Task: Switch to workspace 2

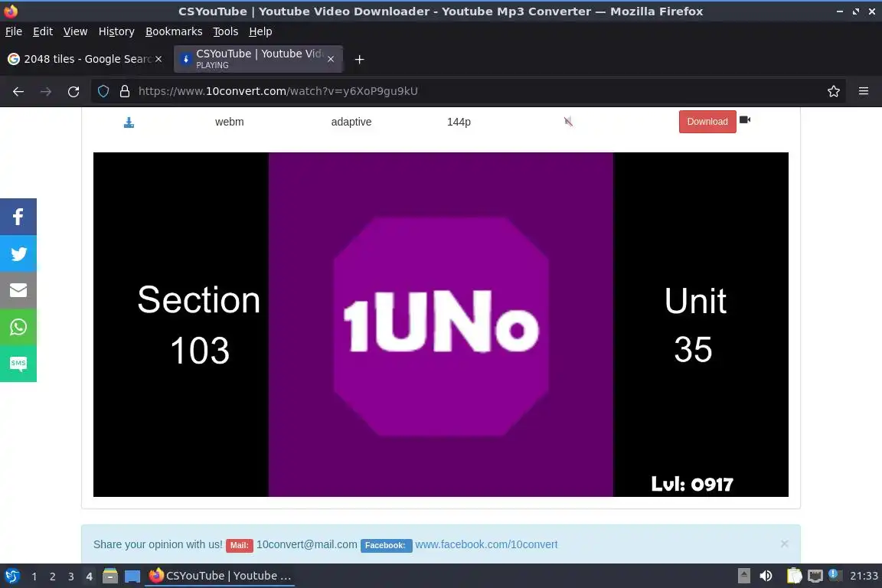Action: (x=52, y=577)
